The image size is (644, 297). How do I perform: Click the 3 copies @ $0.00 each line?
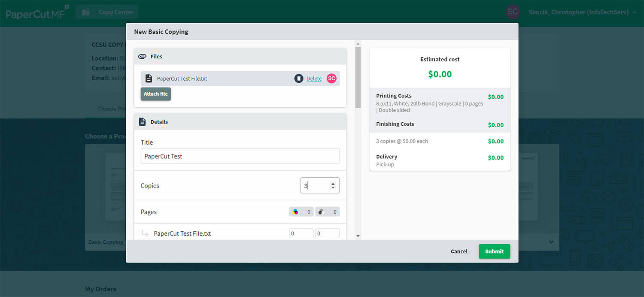point(402,141)
